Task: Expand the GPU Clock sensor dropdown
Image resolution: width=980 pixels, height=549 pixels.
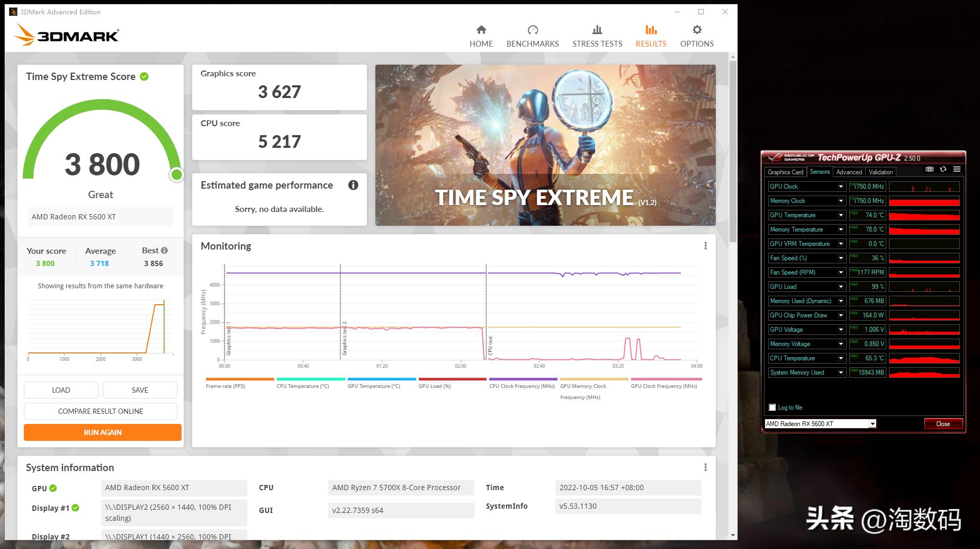Action: point(840,187)
